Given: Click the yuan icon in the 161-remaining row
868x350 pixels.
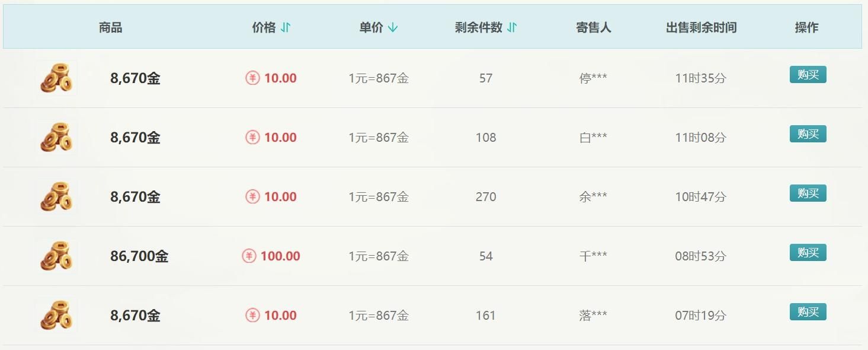Looking at the screenshot, I should 253,316.
